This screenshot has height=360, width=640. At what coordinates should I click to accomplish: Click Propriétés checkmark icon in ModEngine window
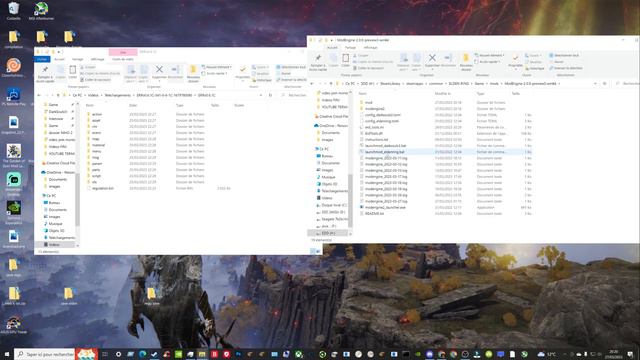coord(515,58)
